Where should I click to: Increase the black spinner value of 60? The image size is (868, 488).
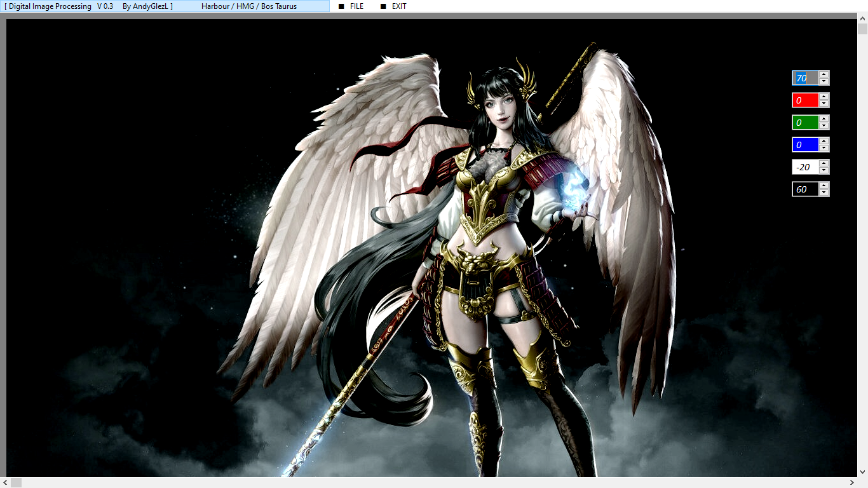point(824,186)
